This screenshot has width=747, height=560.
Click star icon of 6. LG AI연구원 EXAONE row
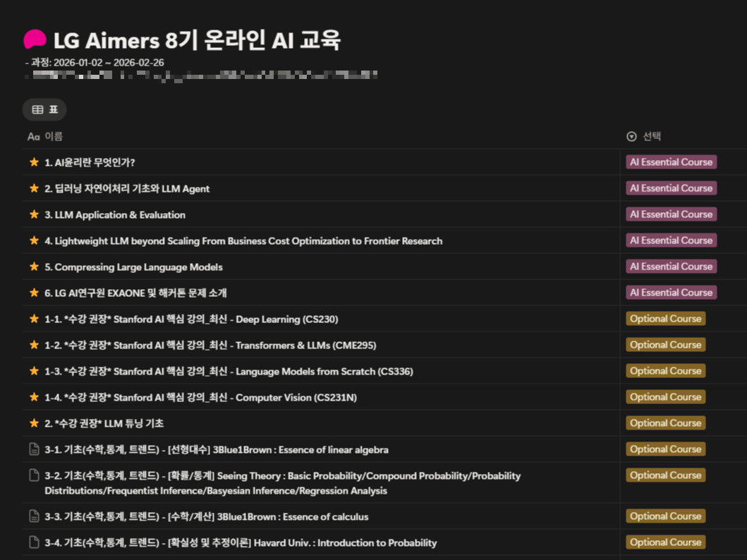34,293
